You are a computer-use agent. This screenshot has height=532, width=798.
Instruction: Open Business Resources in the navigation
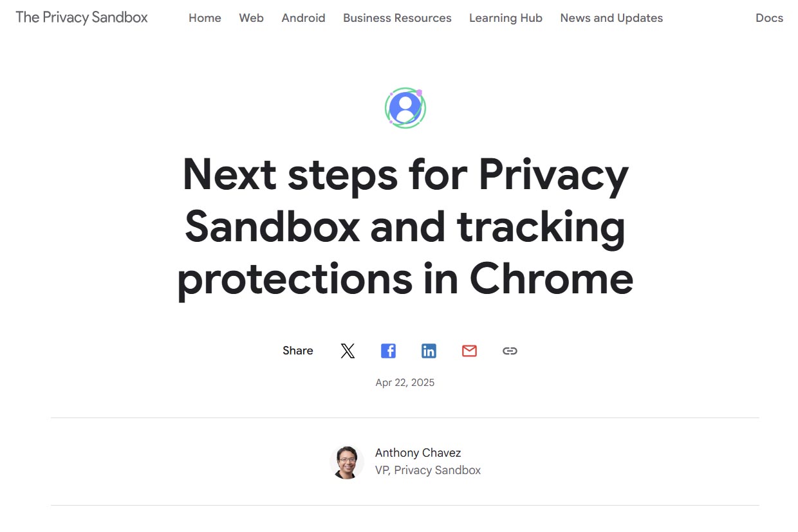point(397,18)
